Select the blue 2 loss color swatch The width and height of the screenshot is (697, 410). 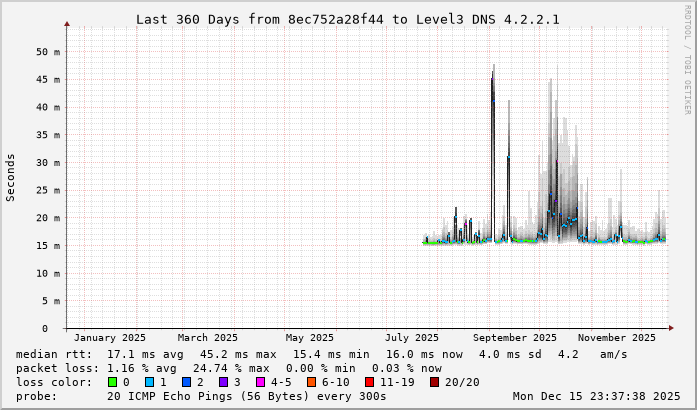point(187,382)
